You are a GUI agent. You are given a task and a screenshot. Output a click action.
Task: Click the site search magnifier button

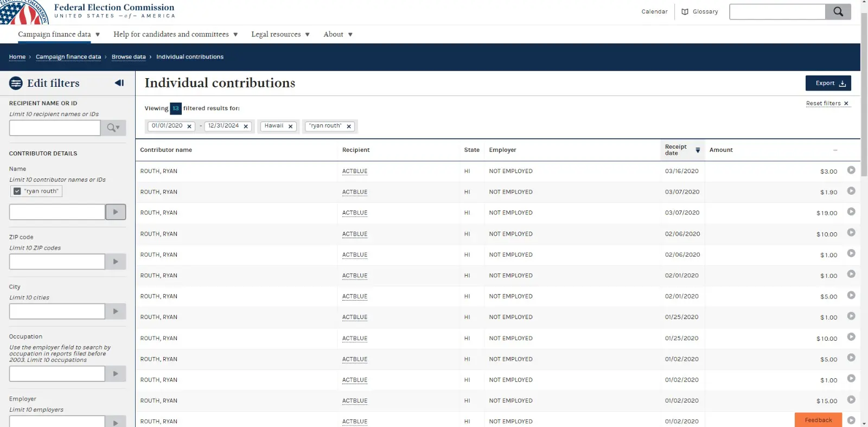(x=838, y=11)
